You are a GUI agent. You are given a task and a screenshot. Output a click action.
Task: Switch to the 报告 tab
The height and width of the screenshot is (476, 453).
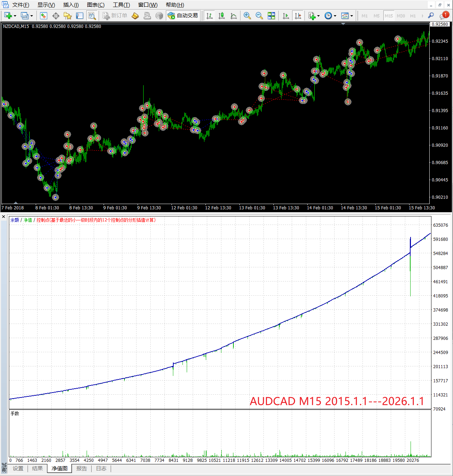coord(82,469)
